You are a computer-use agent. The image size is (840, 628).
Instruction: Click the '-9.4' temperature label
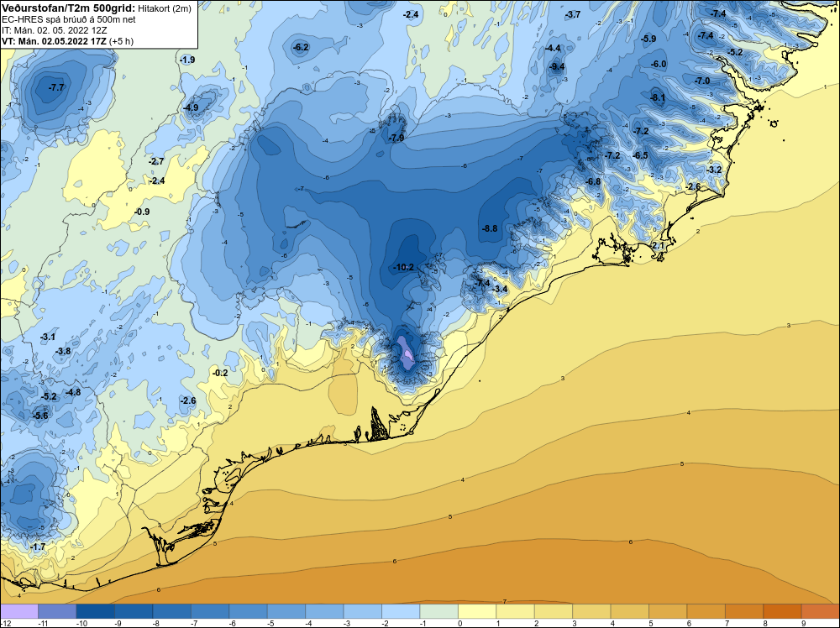pos(557,66)
